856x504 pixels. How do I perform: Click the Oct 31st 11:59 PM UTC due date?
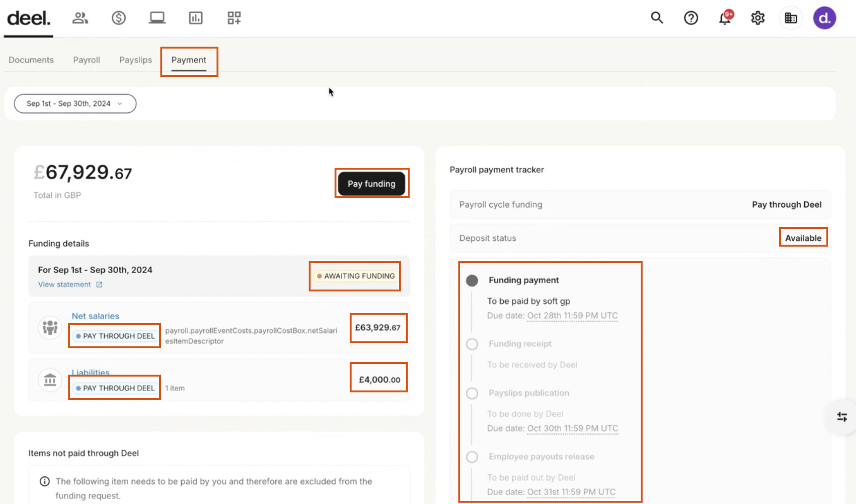click(x=571, y=492)
